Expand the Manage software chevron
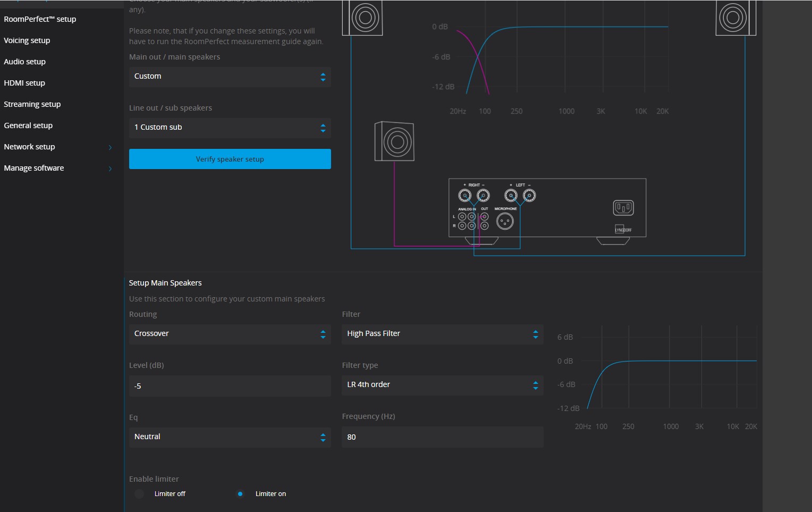This screenshot has height=512, width=812. coord(110,169)
